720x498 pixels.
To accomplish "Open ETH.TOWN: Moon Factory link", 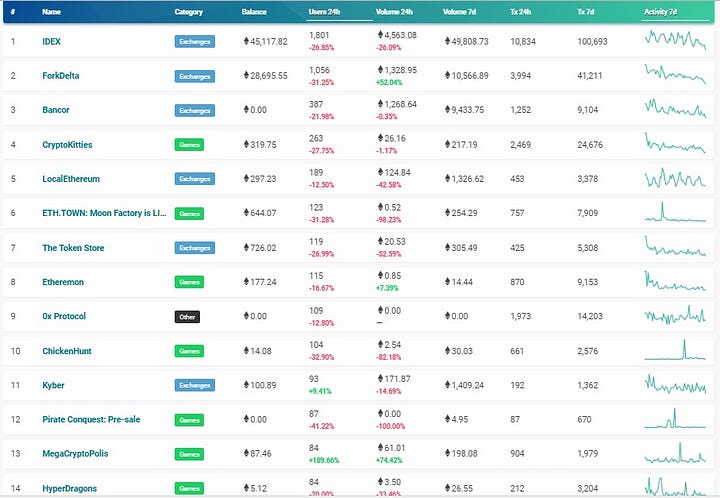I will 104,213.
